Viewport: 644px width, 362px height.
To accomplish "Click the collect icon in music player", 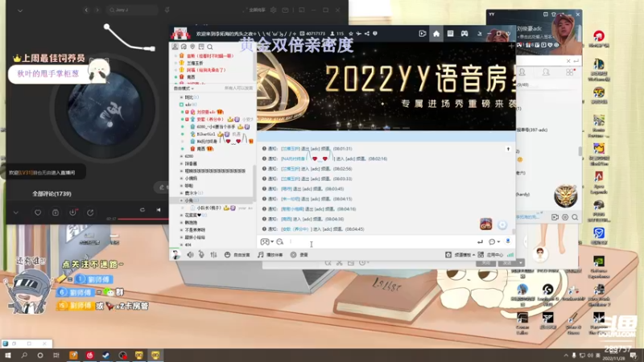I will click(x=56, y=212).
